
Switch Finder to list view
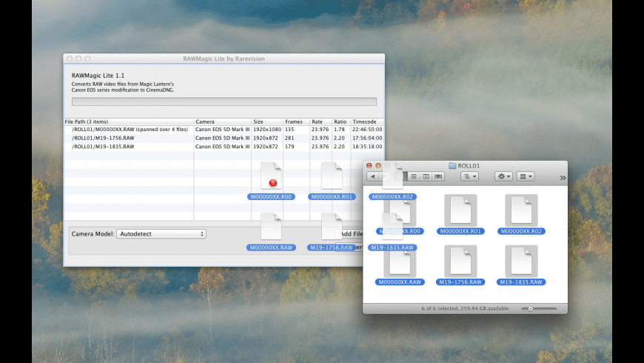(414, 176)
